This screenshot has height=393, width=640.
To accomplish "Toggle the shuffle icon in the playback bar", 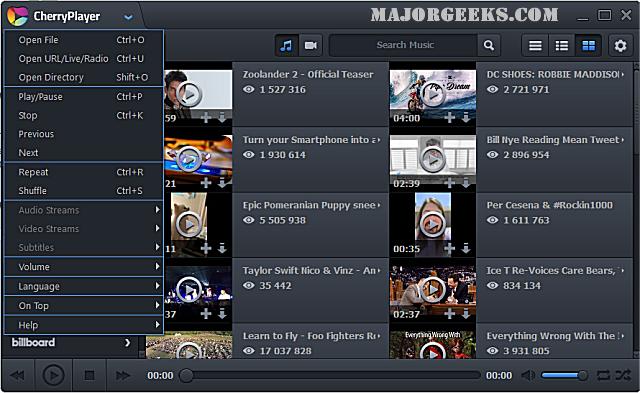I will 623,375.
